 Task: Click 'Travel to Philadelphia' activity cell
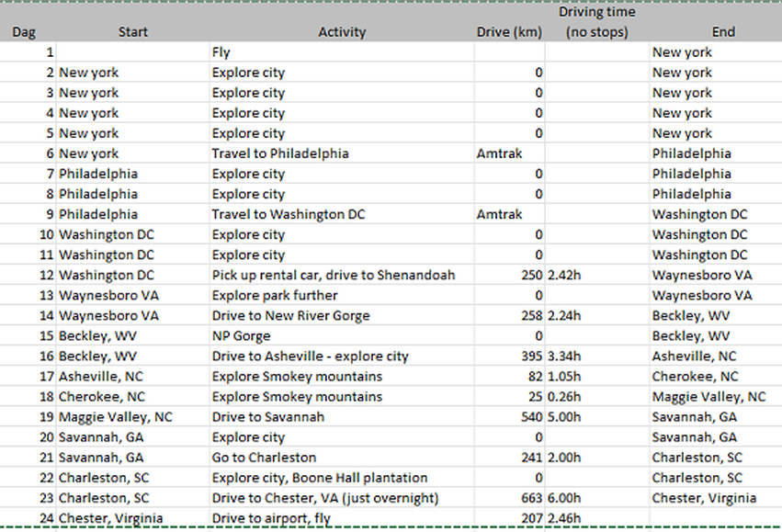click(342, 153)
